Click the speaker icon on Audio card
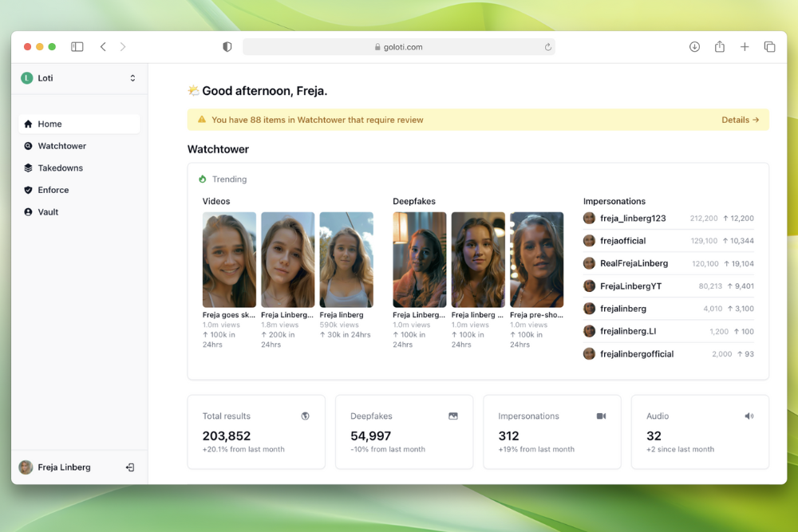798x532 pixels. 749,416
